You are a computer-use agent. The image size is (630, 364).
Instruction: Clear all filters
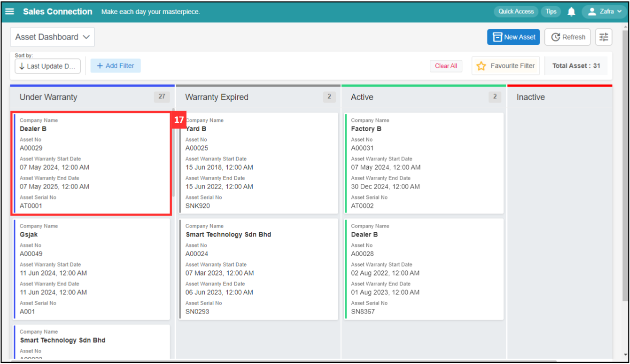pyautogui.click(x=446, y=66)
